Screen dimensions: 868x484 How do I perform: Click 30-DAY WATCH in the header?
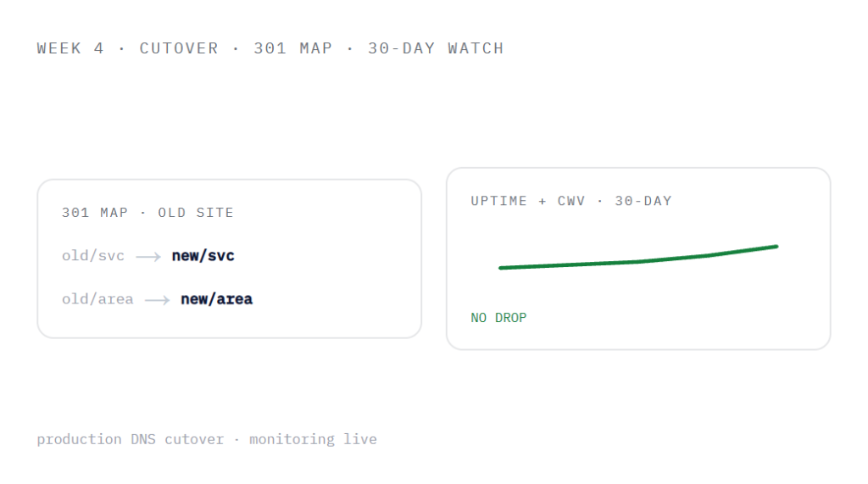coord(437,48)
